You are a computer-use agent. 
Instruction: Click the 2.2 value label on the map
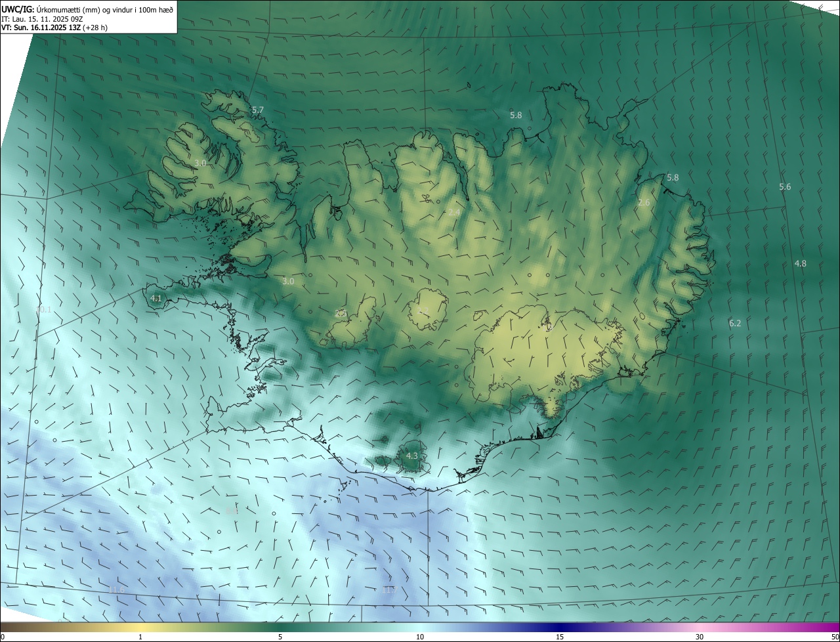point(423,310)
